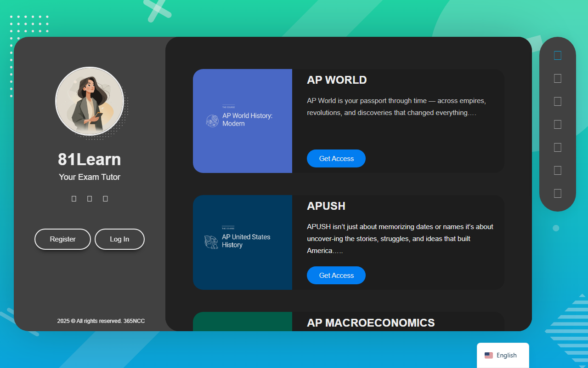The image size is (588, 368).
Task: Click the 'AP World is your passport' description
Action: tap(396, 107)
